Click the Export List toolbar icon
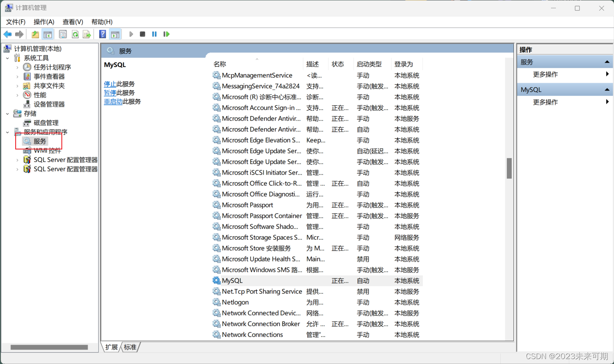 (87, 34)
